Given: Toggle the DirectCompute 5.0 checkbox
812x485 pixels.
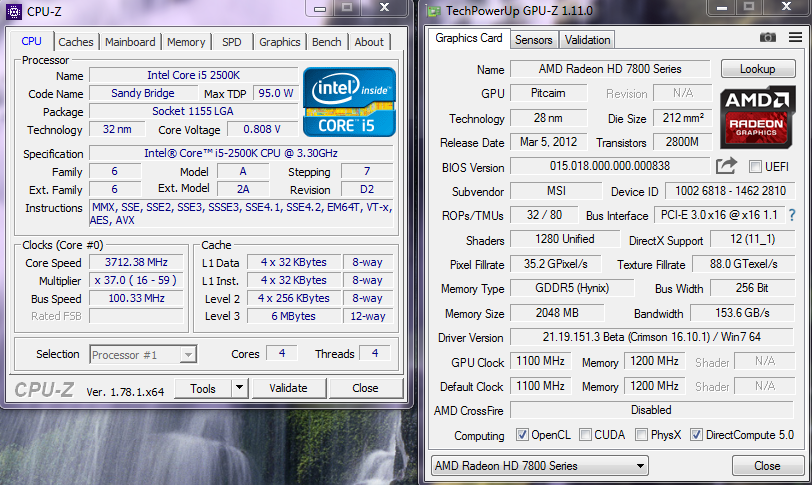Looking at the screenshot, I should click(x=697, y=435).
